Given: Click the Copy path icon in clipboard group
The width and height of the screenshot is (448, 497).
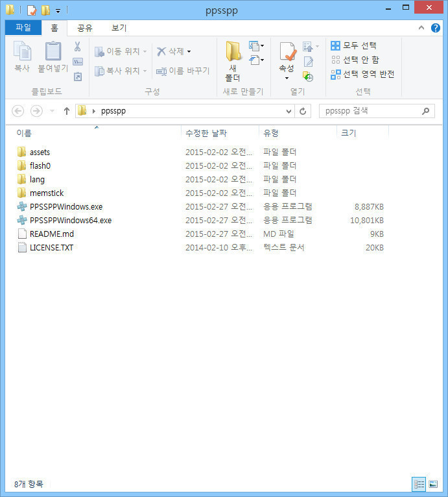Looking at the screenshot, I should click(x=78, y=62).
